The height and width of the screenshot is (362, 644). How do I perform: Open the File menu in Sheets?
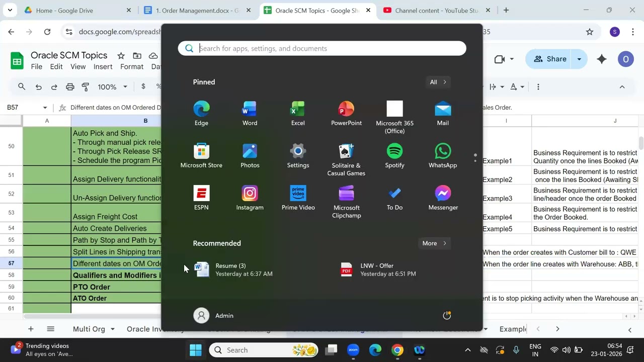coord(37,67)
